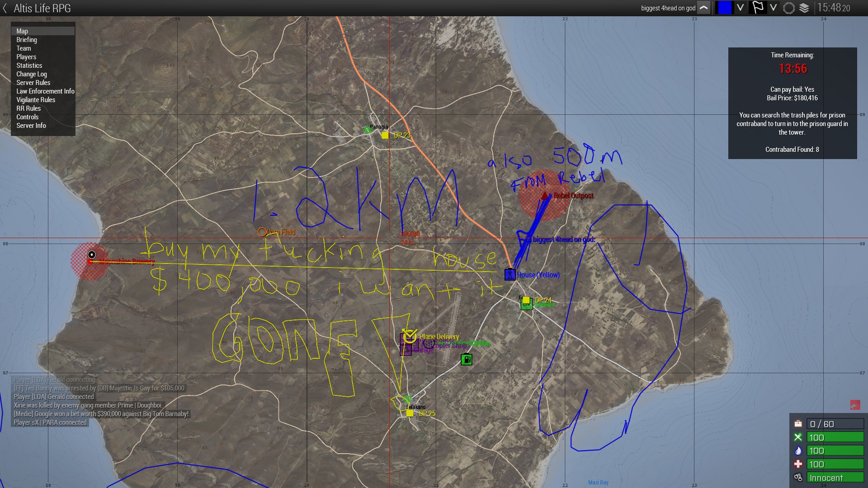The image size is (868, 488).
Task: Click the green marker at Panagia town
Action: coord(368,130)
